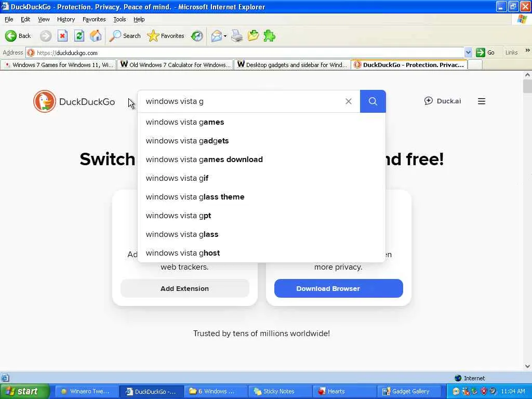The width and height of the screenshot is (532, 399).
Task: Switch to Winaero Tweaker taskbar item
Action: (87, 391)
